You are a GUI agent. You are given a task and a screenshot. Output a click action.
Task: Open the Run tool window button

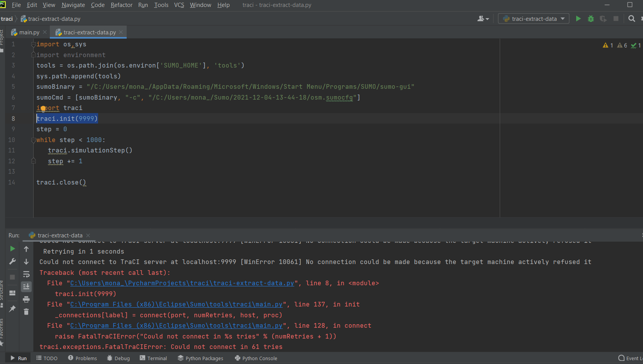click(19, 358)
